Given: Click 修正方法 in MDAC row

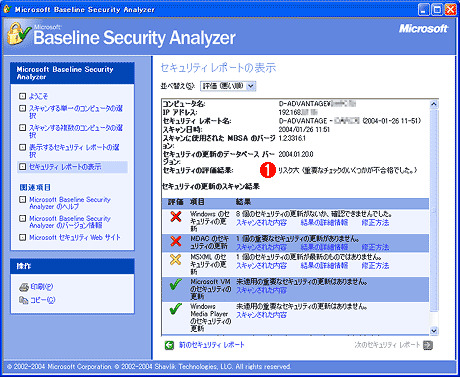Looking at the screenshot, I should 375,247.
